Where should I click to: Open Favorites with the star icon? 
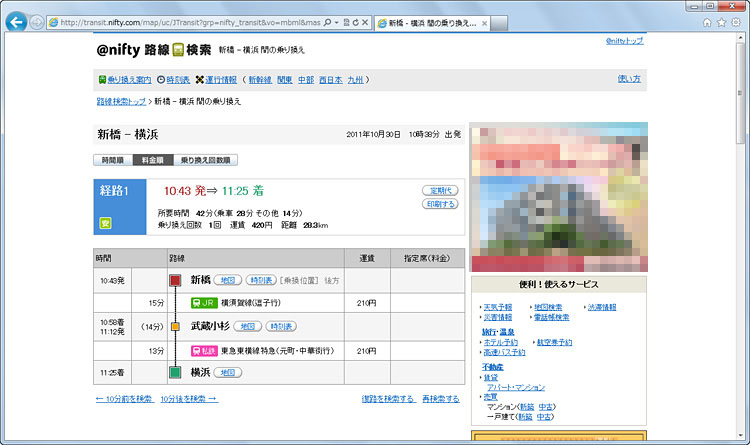pyautogui.click(x=721, y=22)
